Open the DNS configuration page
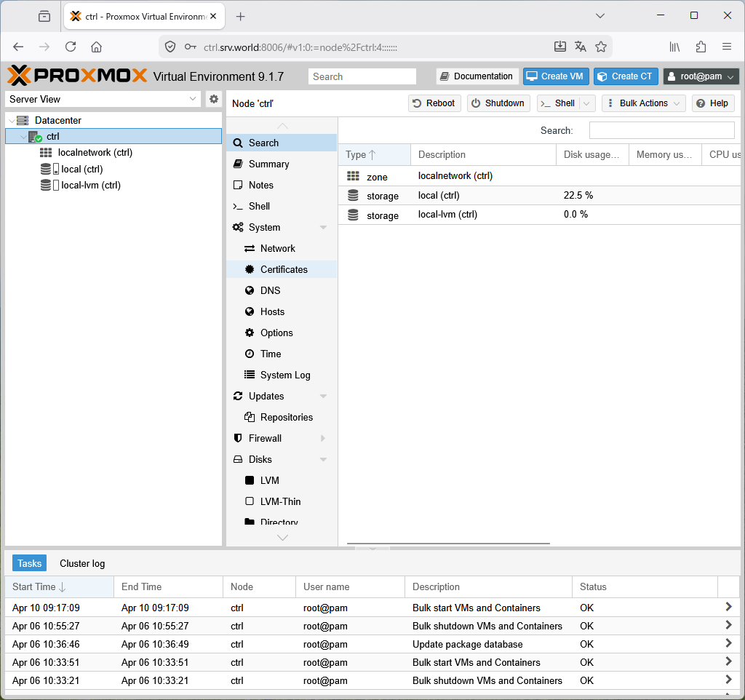This screenshot has height=700, width=745. tap(270, 290)
